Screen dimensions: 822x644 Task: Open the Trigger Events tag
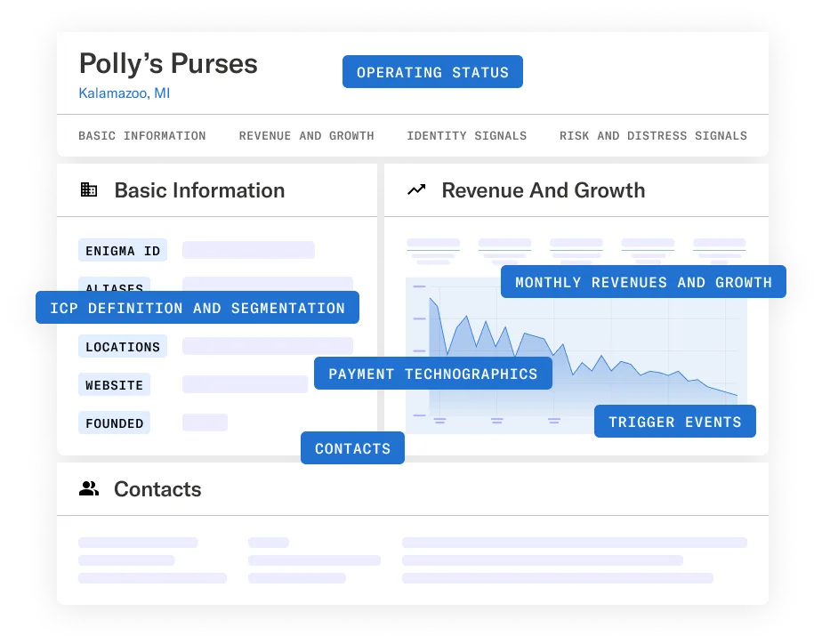tap(674, 422)
